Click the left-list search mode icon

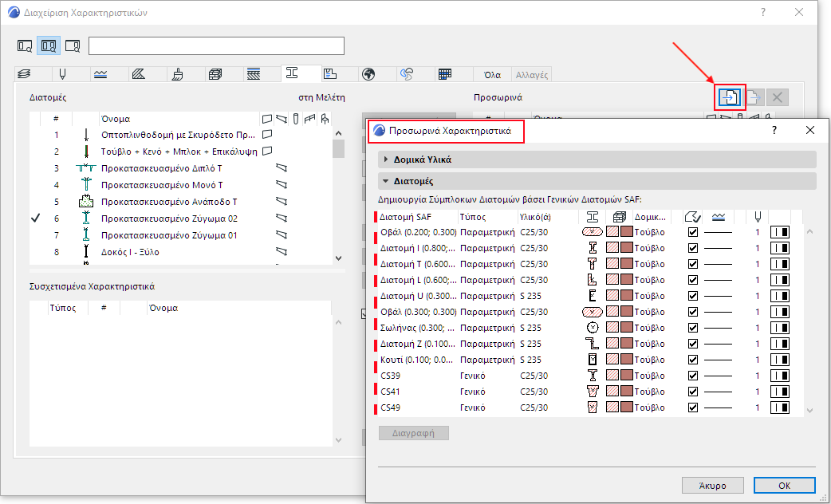pos(25,46)
